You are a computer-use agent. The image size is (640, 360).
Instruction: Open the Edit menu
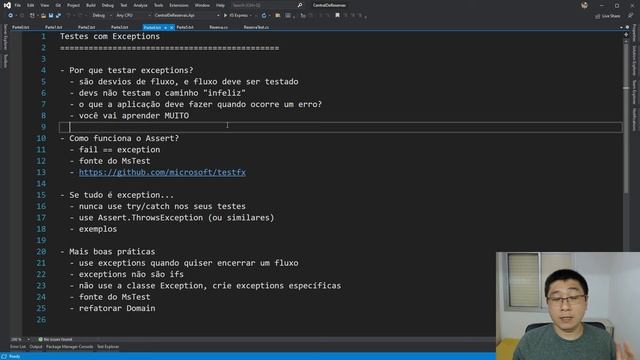31,5
